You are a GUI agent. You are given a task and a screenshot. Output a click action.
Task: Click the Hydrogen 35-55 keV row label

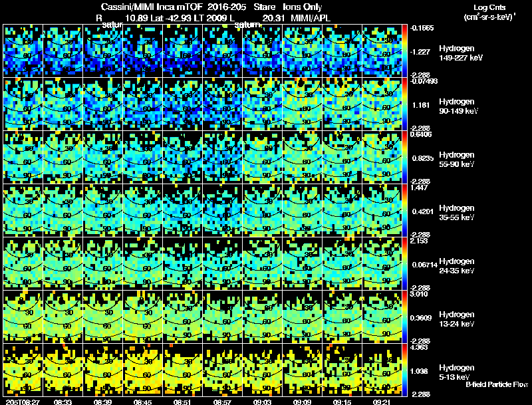457,213
